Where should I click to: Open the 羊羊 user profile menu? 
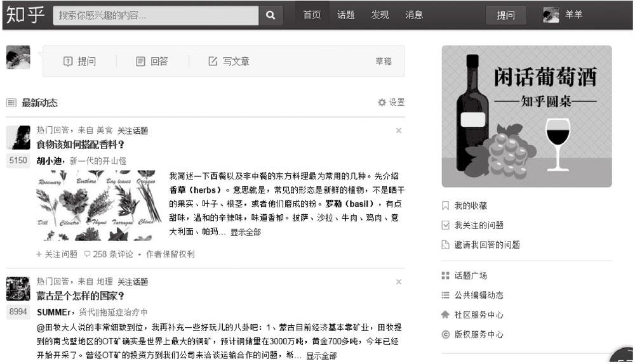[x=563, y=15]
